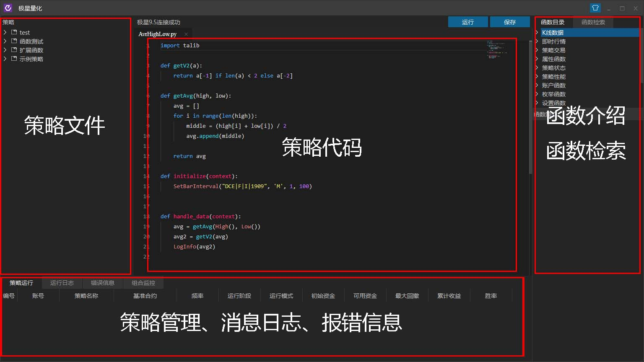The height and width of the screenshot is (362, 644).
Task: Expand the 策略交易 function category
Action: [x=537, y=50]
